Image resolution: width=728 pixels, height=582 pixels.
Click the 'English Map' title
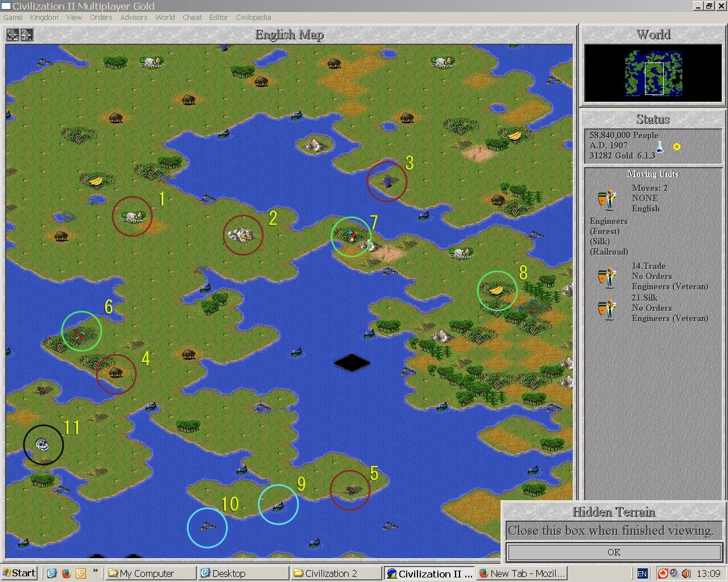coord(289,35)
